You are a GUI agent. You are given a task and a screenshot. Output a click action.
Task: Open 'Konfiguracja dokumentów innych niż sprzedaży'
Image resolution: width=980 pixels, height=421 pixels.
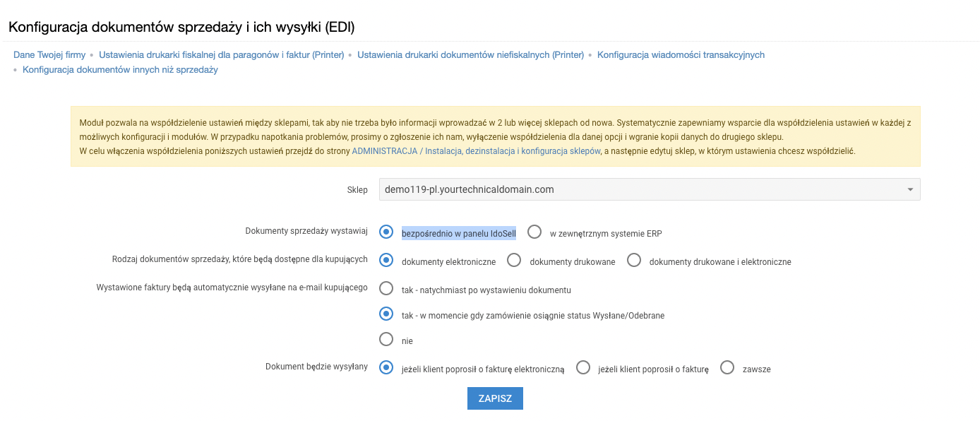[119, 70]
